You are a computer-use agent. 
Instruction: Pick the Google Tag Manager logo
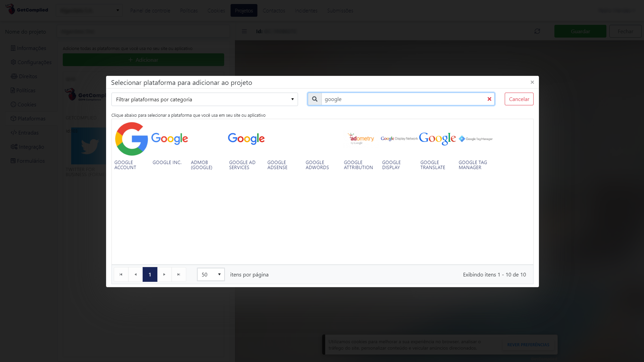(476, 139)
